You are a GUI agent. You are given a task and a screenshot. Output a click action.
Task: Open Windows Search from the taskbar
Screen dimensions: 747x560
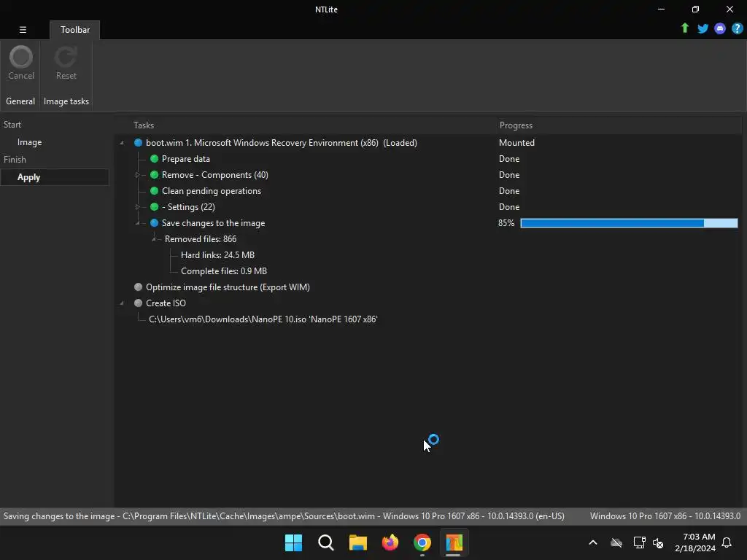pos(326,542)
